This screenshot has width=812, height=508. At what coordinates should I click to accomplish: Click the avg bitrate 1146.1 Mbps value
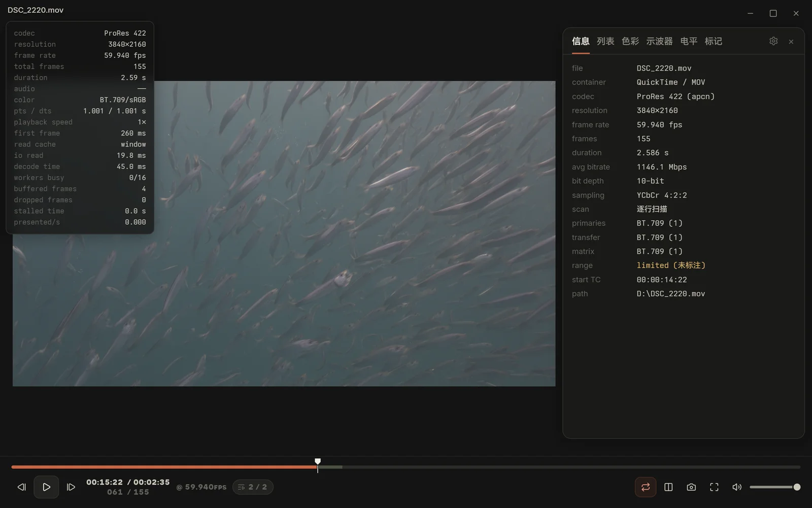662,167
